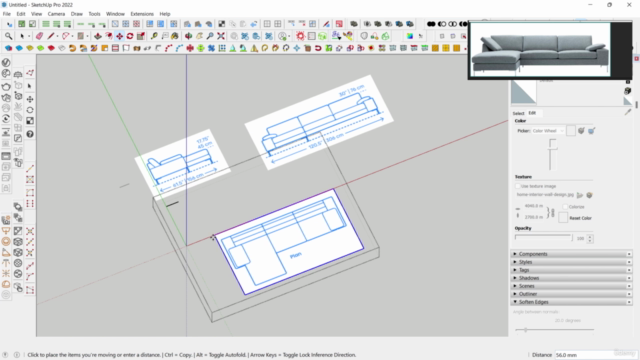Click the highlighted Move tool
This screenshot has width=640, height=360.
119,36
